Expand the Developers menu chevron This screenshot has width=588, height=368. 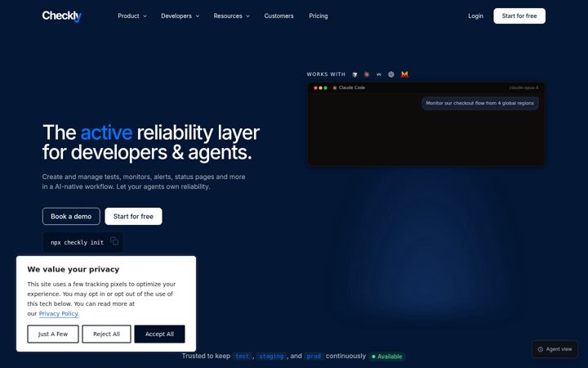pyautogui.click(x=198, y=16)
